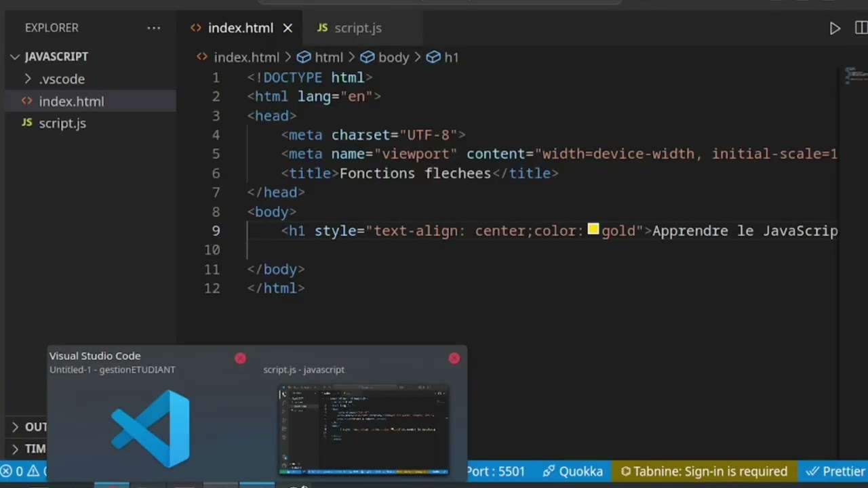This screenshot has width=868, height=488.
Task: Close the script.js javascript window preview
Action: (454, 358)
